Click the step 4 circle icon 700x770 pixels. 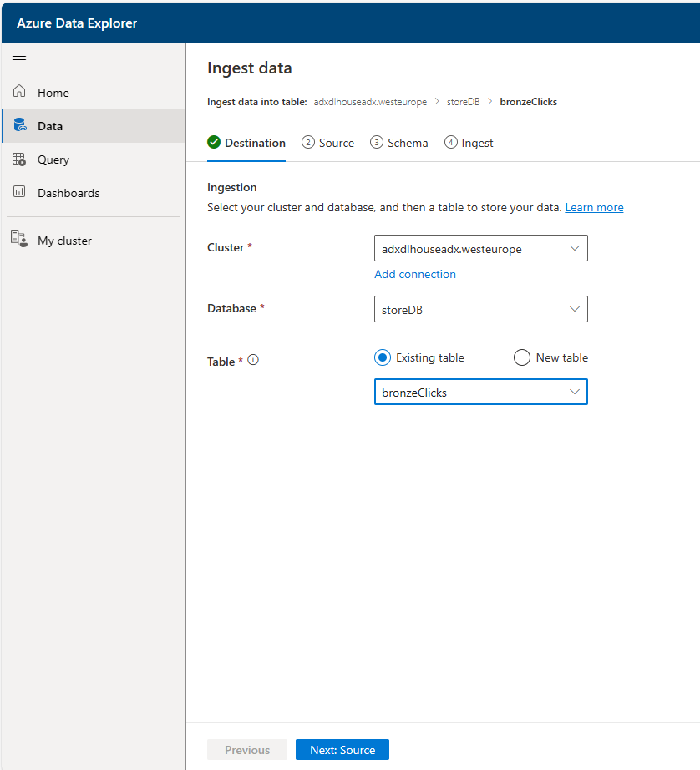coord(450,143)
